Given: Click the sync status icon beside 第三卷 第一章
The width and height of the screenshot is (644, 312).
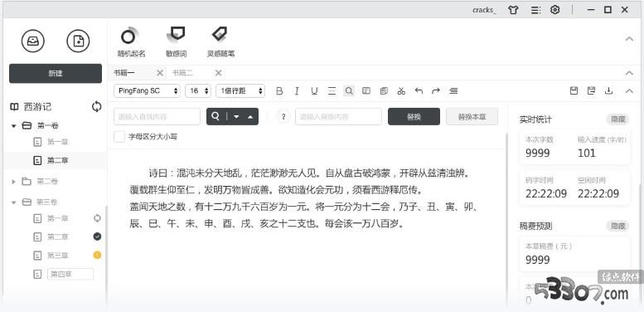Looking at the screenshot, I should click(x=97, y=218).
